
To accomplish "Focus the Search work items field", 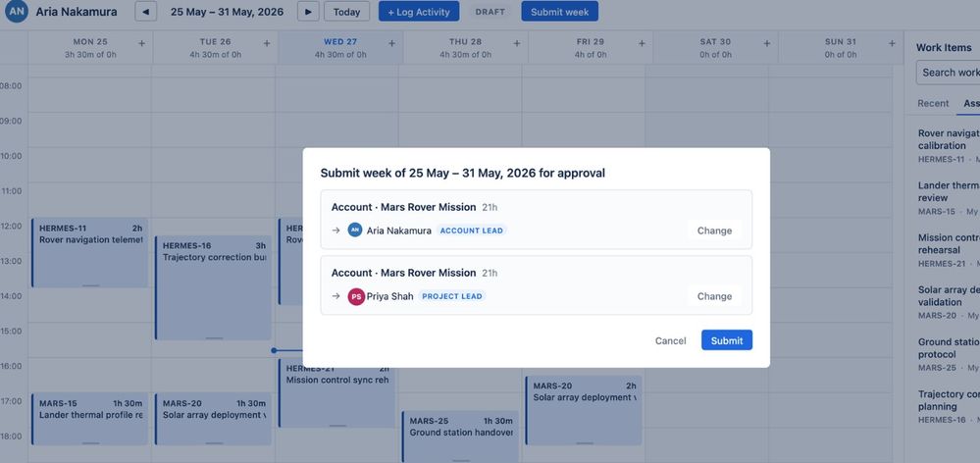I will (949, 73).
